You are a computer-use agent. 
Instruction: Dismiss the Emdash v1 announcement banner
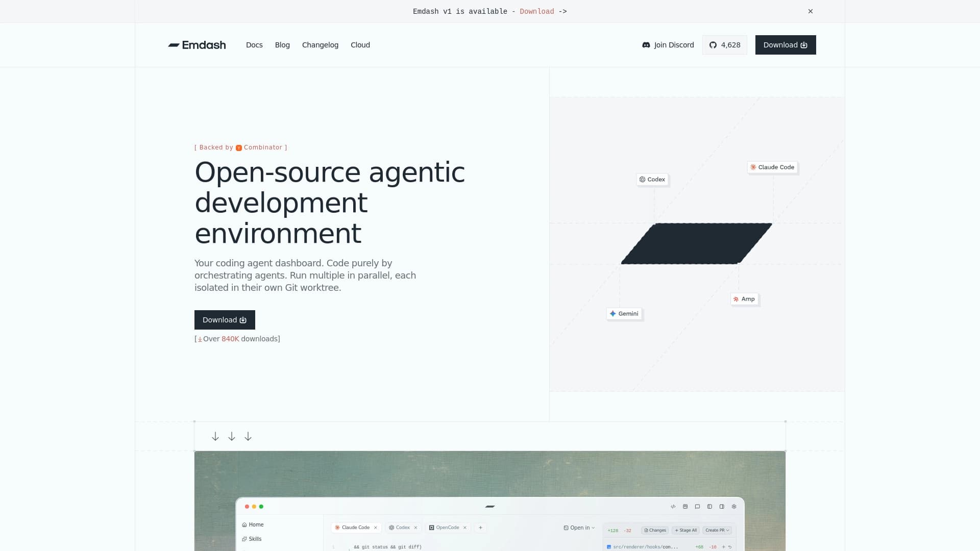[811, 11]
